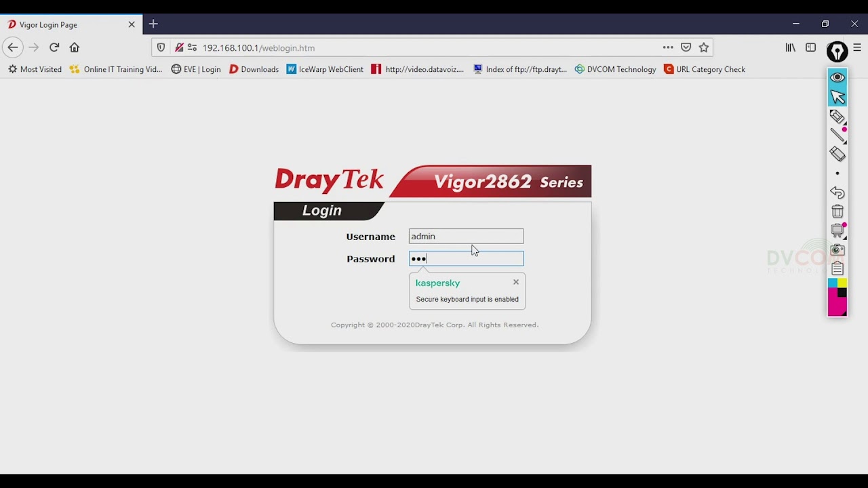Click the pen nib launcher icon
Viewport: 868px width, 488px height.
pyautogui.click(x=837, y=51)
